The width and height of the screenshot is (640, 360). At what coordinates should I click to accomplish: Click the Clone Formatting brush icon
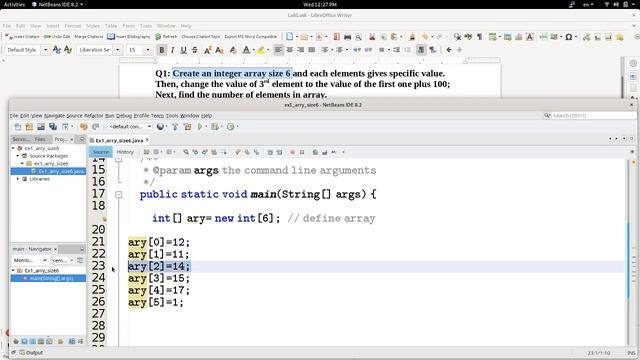pos(412,37)
